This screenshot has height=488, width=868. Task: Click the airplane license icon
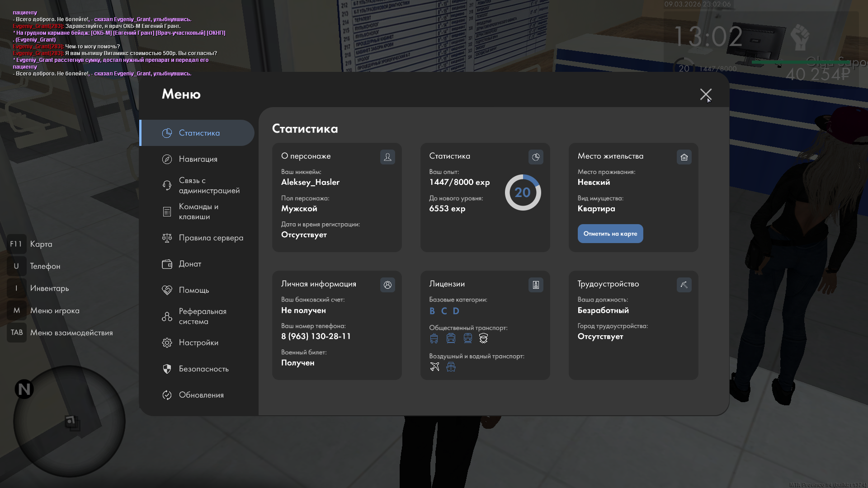pyautogui.click(x=434, y=366)
